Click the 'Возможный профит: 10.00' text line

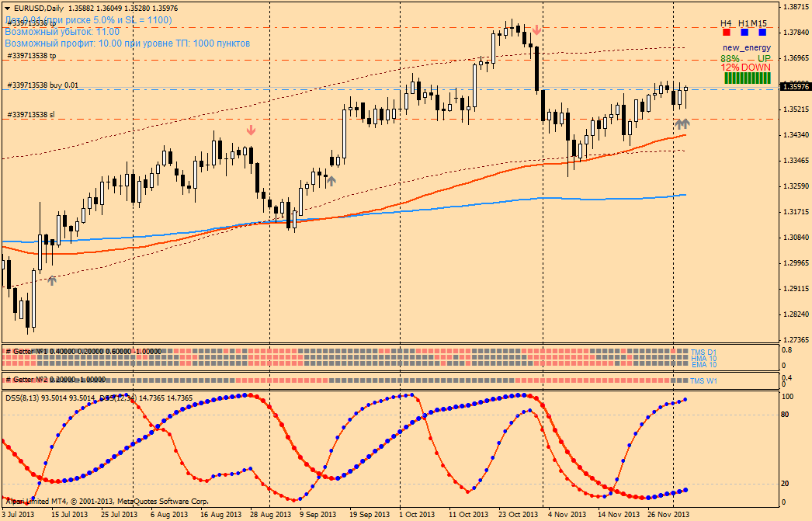(127, 43)
